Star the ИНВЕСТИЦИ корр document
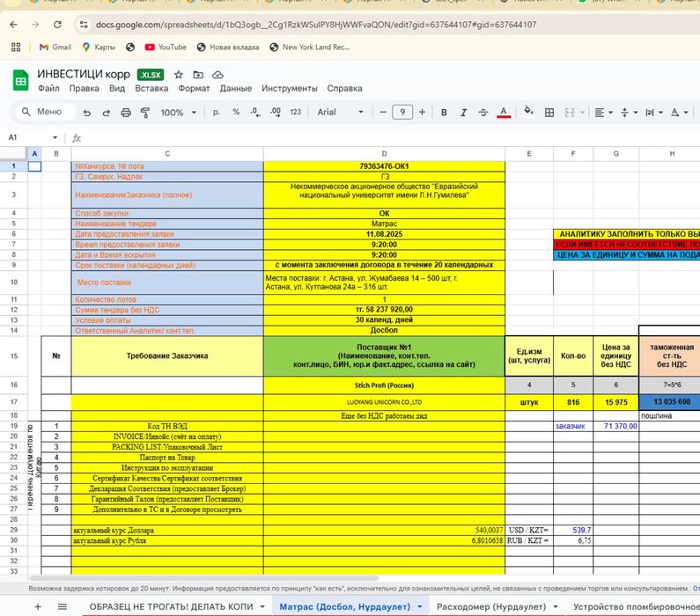The width and height of the screenshot is (700, 616). 179,75
